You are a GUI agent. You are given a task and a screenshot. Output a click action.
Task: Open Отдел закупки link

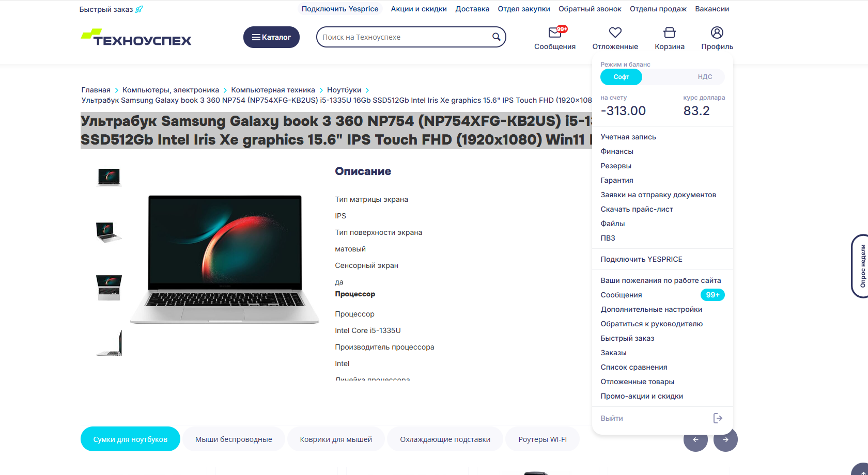coord(524,9)
